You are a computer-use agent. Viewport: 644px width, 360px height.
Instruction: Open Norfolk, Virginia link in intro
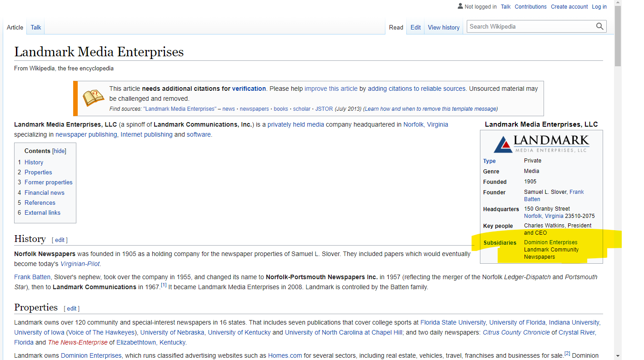tap(426, 124)
